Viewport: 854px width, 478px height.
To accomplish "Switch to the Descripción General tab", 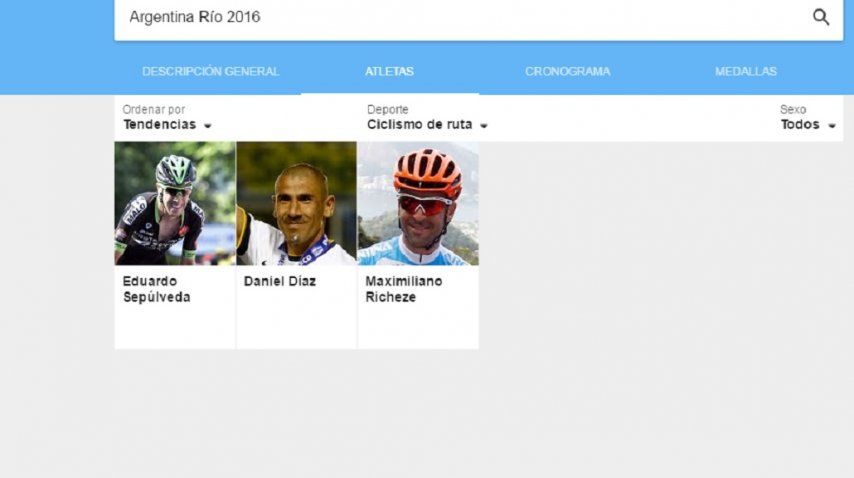I will click(210, 71).
